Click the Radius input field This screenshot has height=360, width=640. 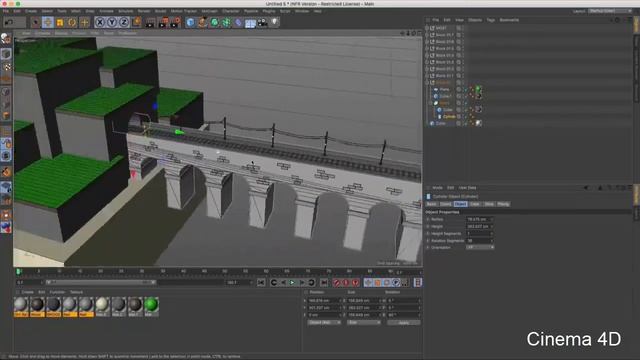tap(480, 219)
